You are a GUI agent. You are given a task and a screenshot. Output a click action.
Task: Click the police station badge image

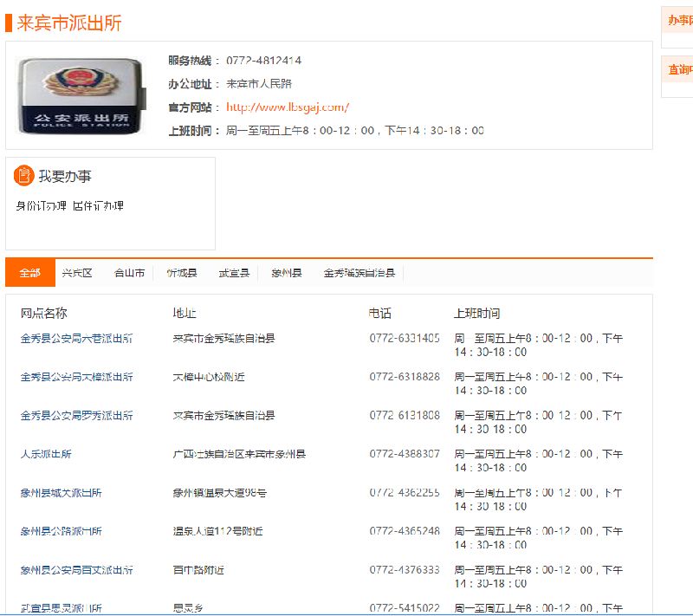[76, 95]
